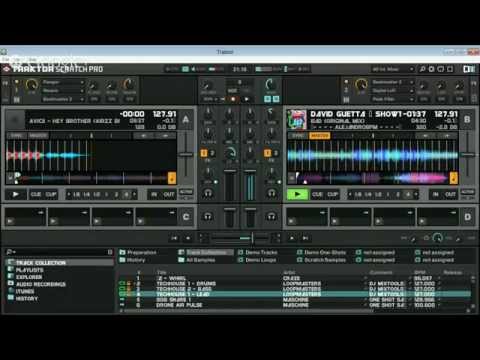Trigger first sample slot play on Deck D
This screenshot has height=360, width=480.
pyautogui.click(x=292, y=221)
